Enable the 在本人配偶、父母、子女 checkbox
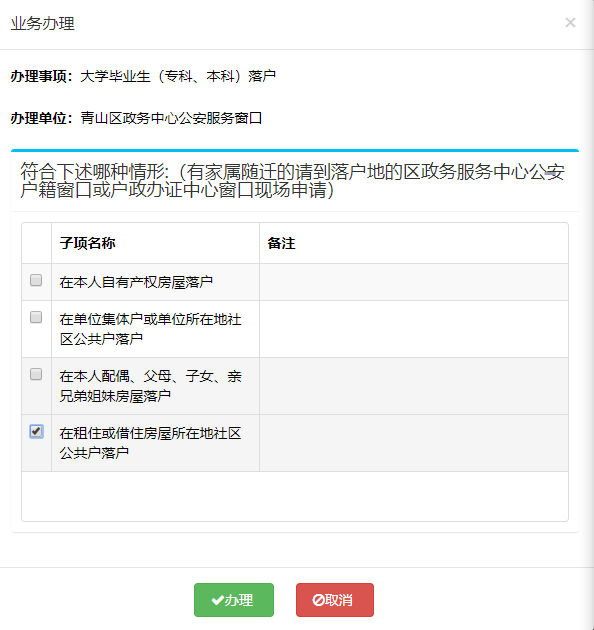 (x=36, y=374)
